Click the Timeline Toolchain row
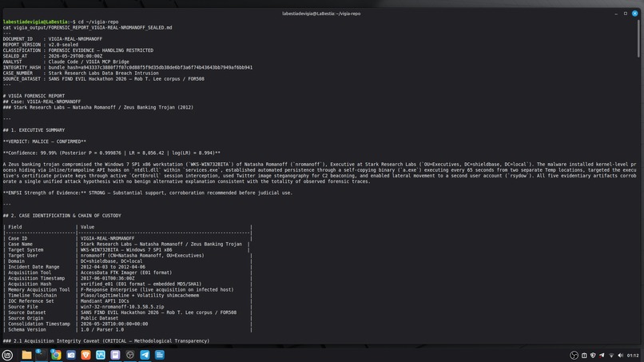Image resolution: width=644 pixels, height=362 pixels. coord(127,296)
